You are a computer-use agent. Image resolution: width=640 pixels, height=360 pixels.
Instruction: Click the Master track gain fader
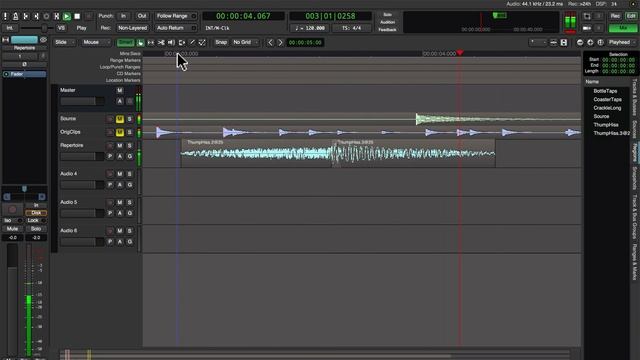[82, 101]
